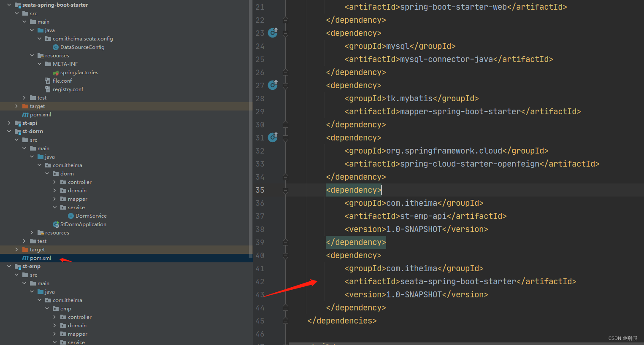The image size is (644, 345).
Task: Click the gutter update icon on line 31
Action: point(273,137)
